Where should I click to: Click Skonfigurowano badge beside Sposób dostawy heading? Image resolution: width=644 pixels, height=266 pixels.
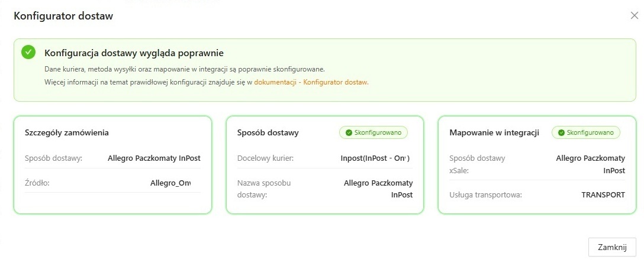tap(373, 132)
